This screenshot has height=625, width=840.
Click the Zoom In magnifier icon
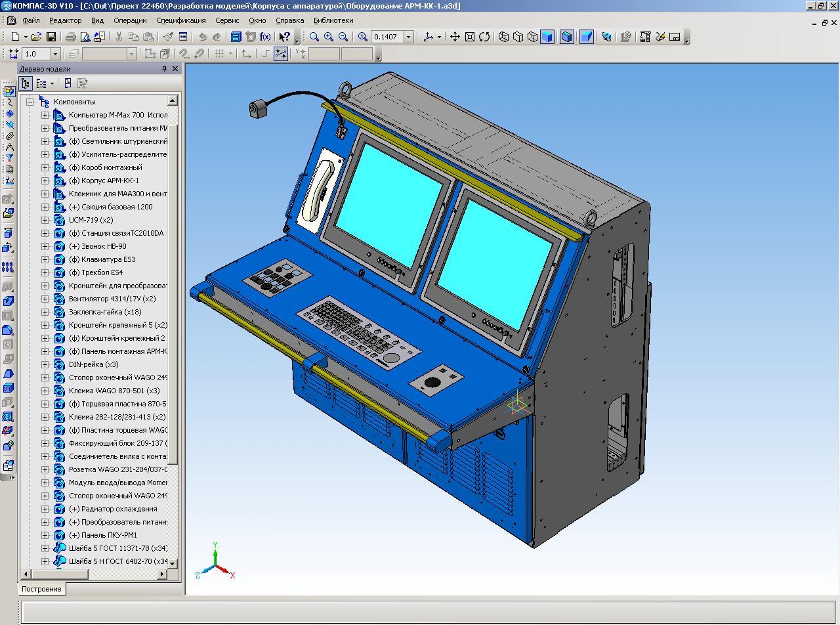pos(329,37)
